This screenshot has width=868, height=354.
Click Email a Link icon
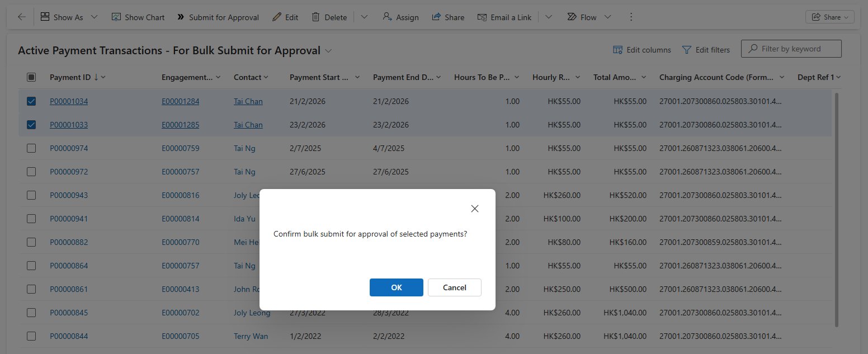482,17
